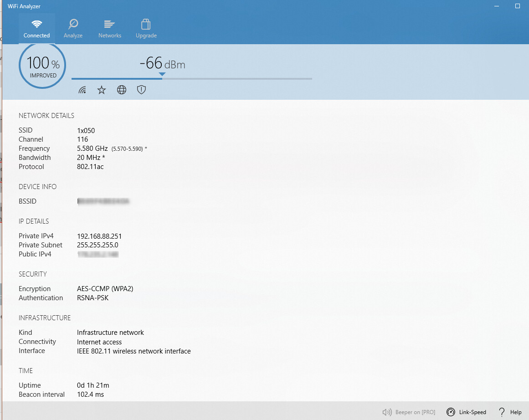Viewport: 529px width, 420px height.
Task: Click the signal strength wave icon
Action: click(82, 90)
